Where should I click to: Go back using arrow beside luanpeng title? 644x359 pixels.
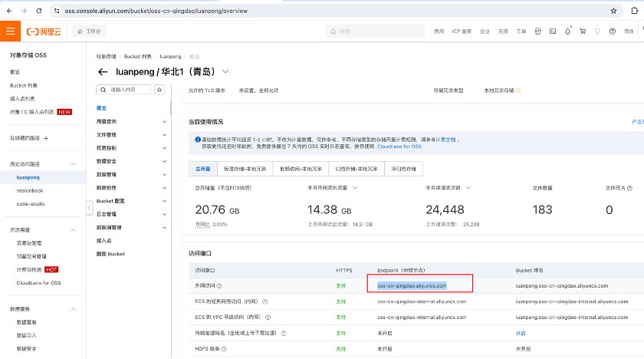tap(103, 72)
